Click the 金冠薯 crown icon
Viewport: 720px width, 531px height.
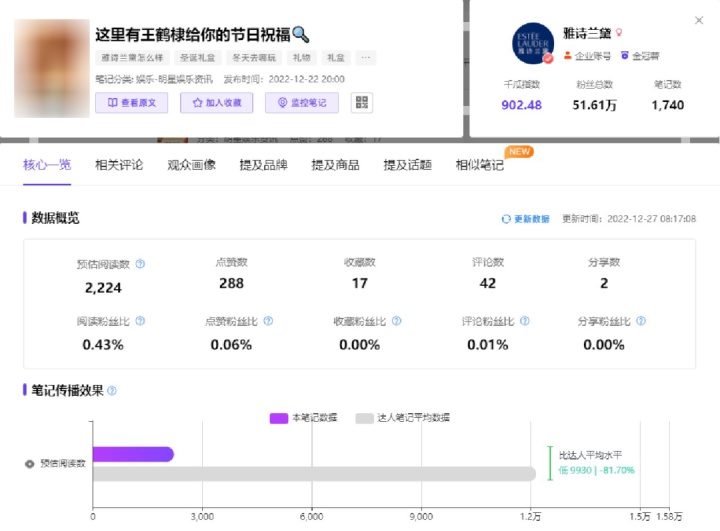pyautogui.click(x=624, y=56)
